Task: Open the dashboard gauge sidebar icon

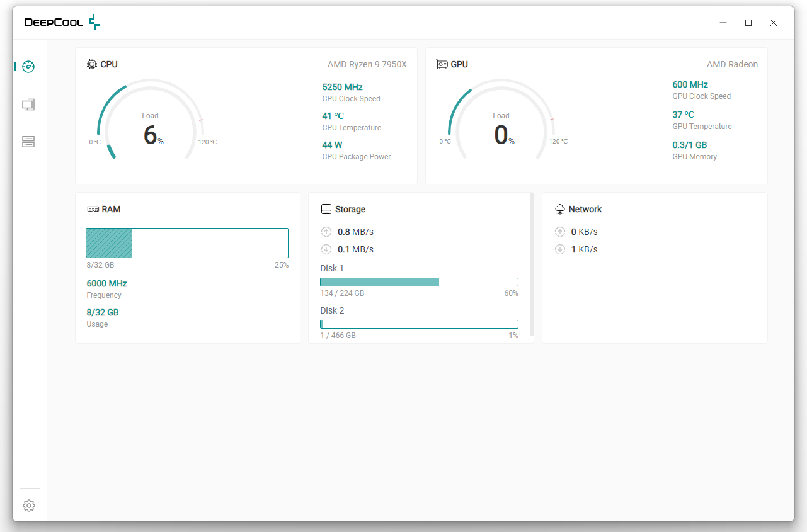Action: (28, 67)
